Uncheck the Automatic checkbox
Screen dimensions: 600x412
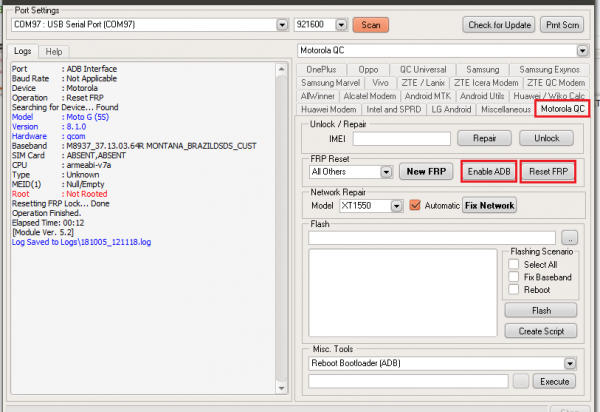click(x=415, y=205)
